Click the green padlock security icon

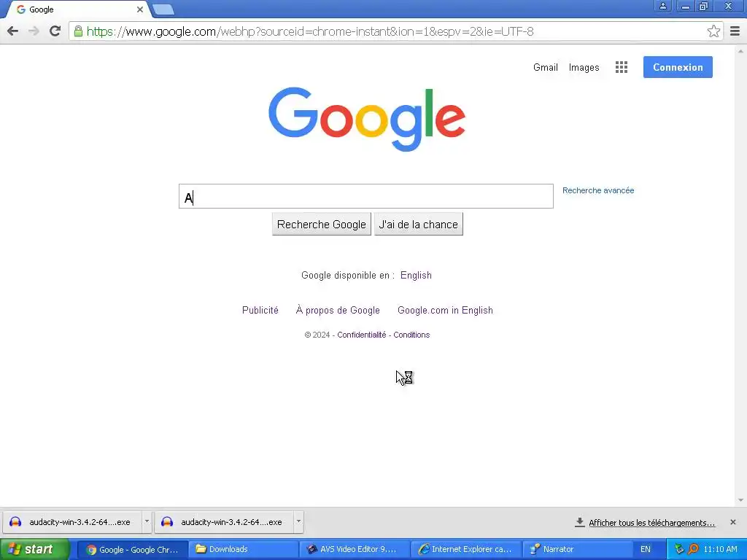point(78,31)
